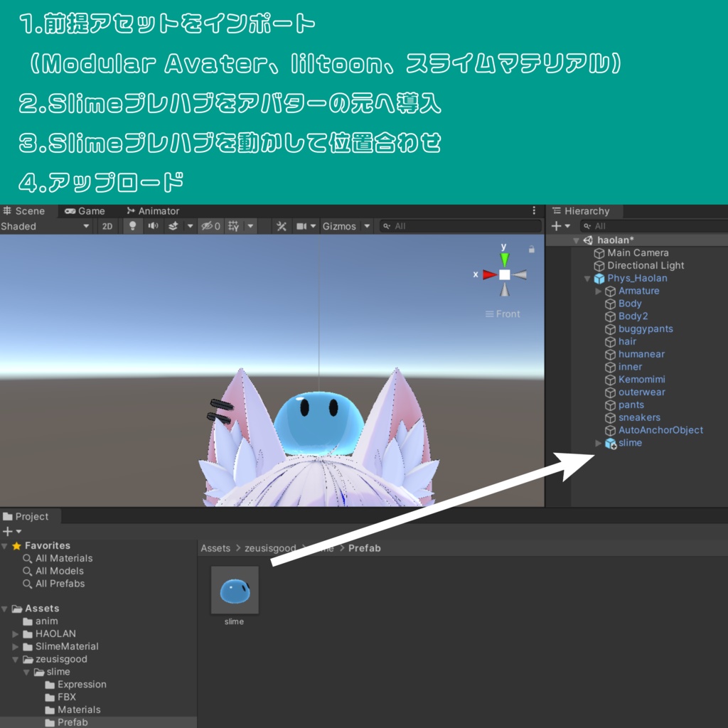
Task: Click the red X axis gizmo cone
Action: click(489, 275)
